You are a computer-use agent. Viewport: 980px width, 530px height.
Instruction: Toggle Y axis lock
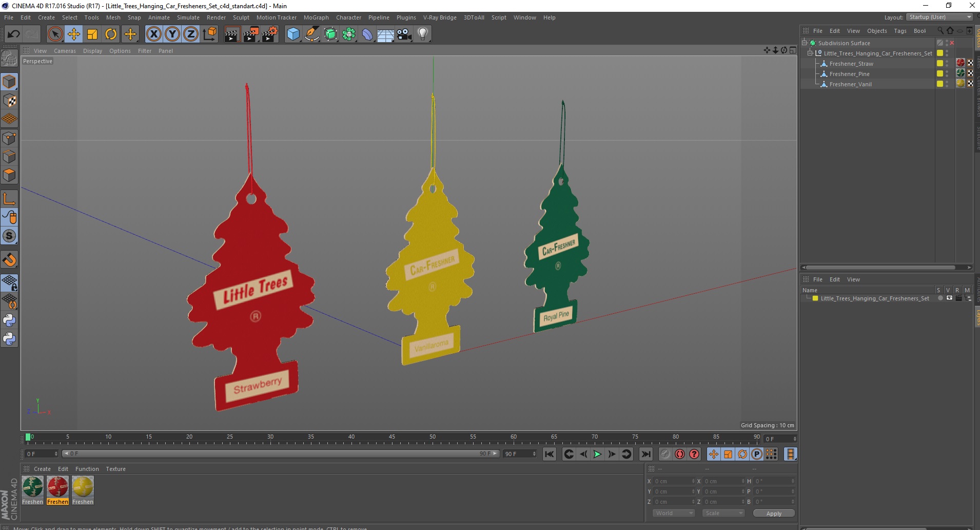[x=172, y=34]
